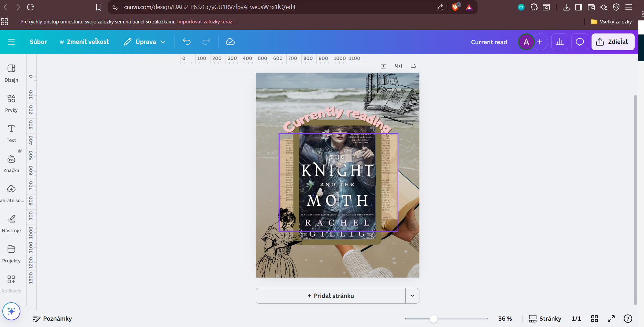Viewport: 644px width, 327px height.
Task: Open the 36 % zoom level menu
Action: coord(505,319)
